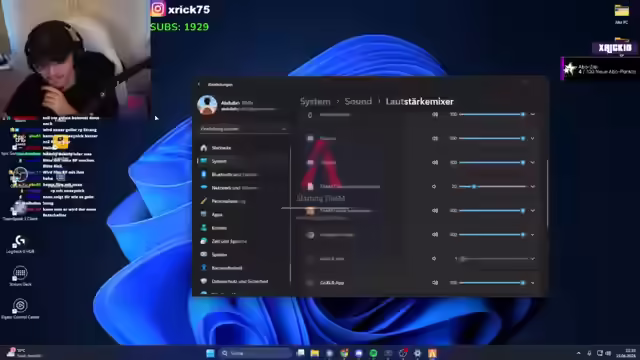Open the volume tray icon
640x360 pixels.
(608, 353)
